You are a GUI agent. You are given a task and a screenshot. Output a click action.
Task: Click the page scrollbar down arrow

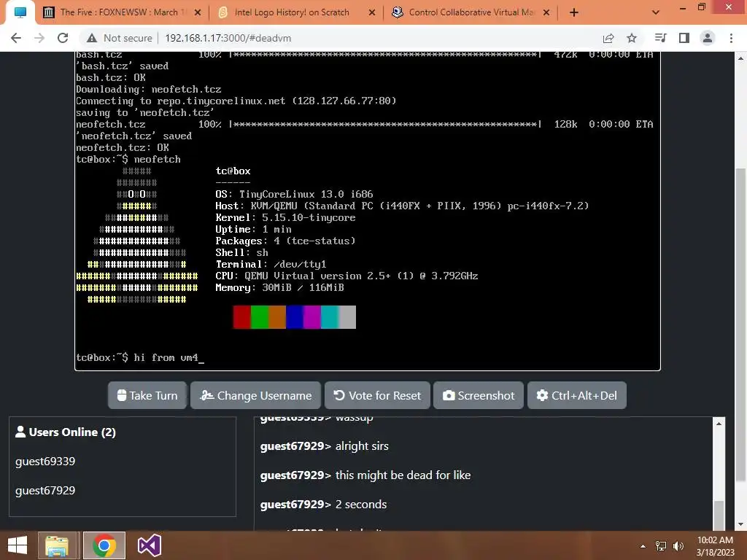coord(741,524)
